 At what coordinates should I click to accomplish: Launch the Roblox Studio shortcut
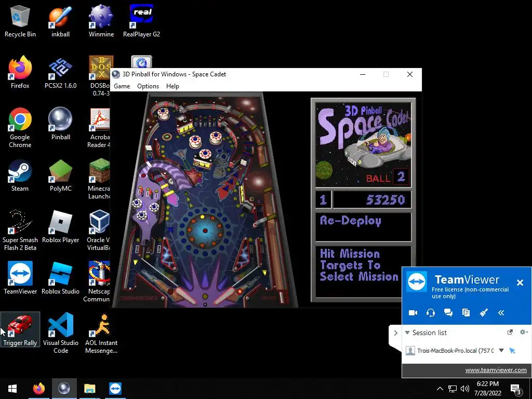tap(60, 278)
